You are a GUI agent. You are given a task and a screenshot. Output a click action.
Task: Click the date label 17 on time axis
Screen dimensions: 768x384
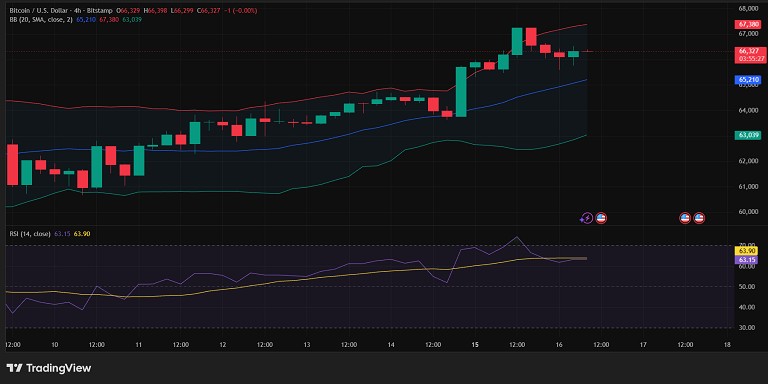click(x=643, y=345)
